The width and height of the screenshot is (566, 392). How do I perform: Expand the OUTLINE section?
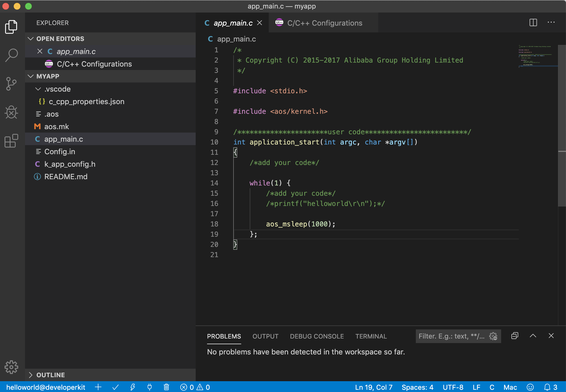click(31, 375)
